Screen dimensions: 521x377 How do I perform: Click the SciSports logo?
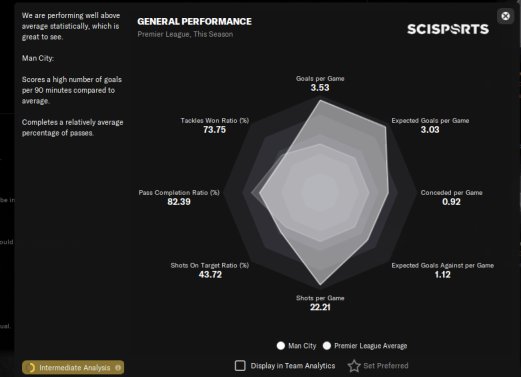(x=448, y=29)
